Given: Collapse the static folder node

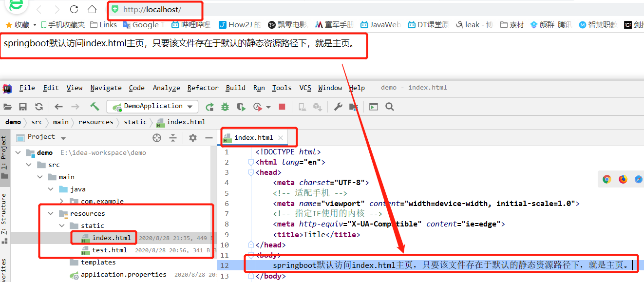Looking at the screenshot, I should pos(61,226).
